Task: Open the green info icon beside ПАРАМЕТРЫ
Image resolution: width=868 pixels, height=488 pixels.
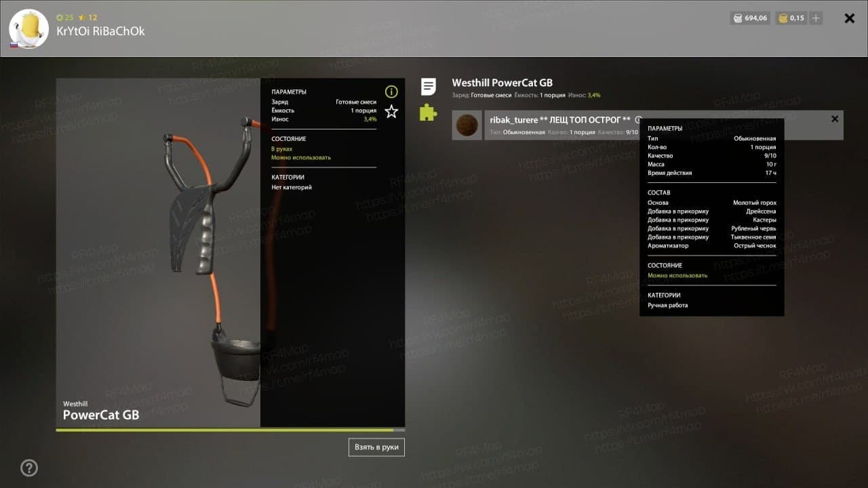Action: pos(391,91)
